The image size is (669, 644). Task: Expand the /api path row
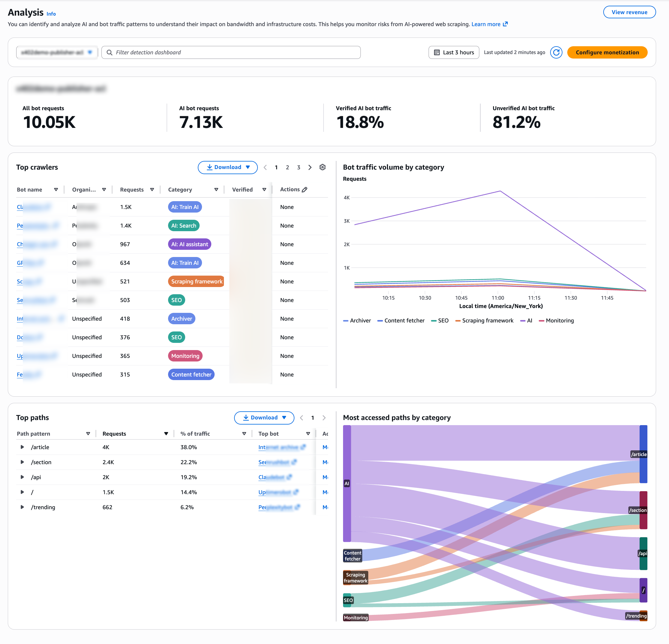(x=22, y=477)
